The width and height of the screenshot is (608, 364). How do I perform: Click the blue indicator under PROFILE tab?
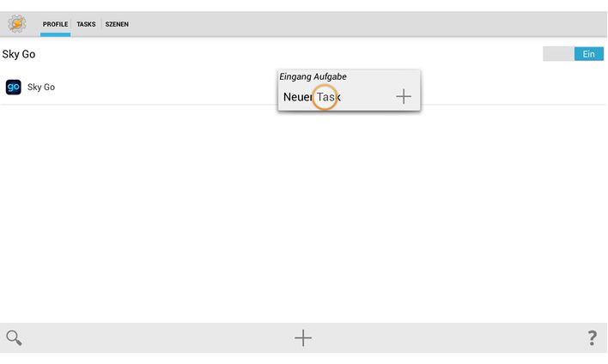click(55, 35)
